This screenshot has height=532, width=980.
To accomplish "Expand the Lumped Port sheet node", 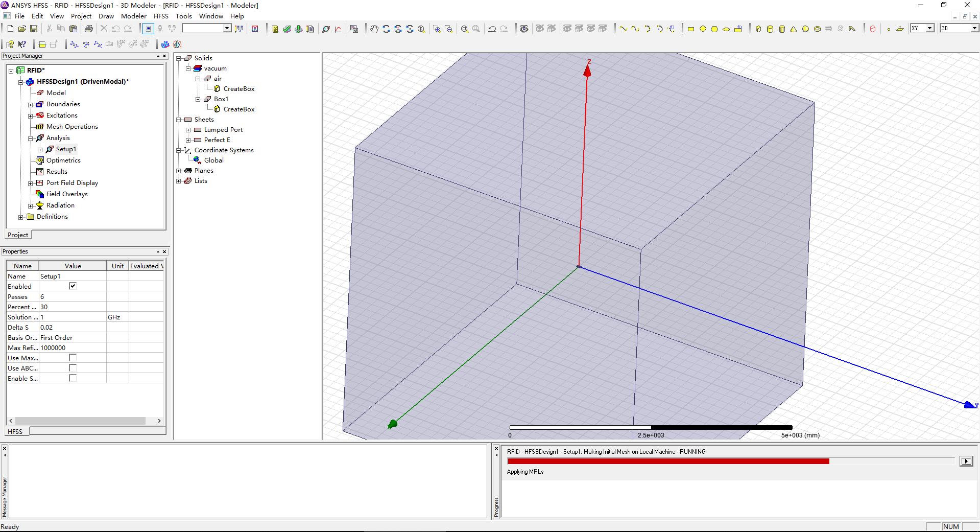I will click(x=188, y=130).
